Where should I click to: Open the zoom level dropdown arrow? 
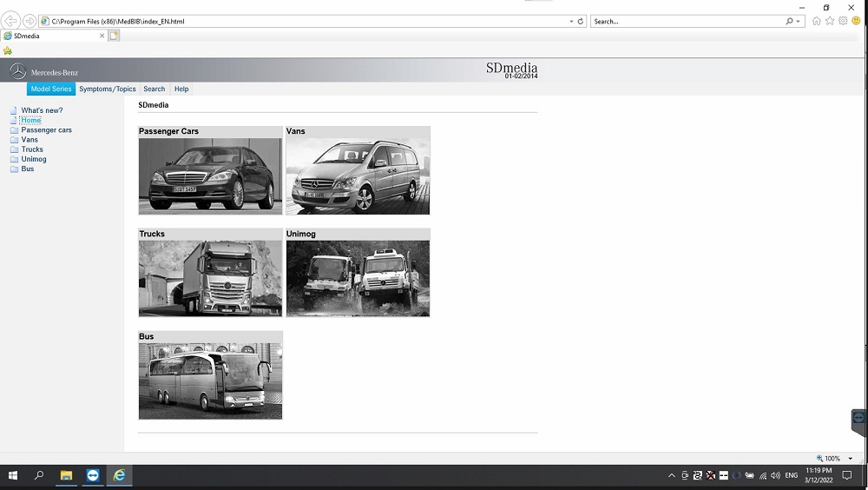(851, 459)
